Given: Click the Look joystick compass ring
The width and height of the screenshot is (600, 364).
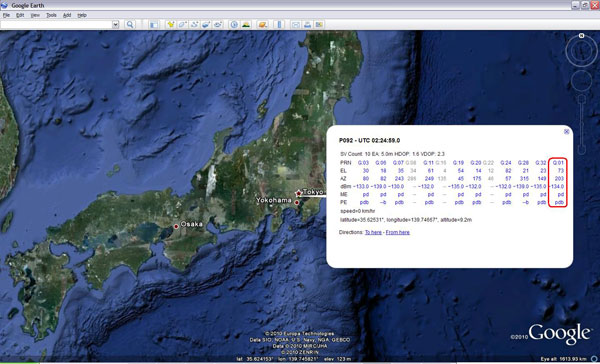Looking at the screenshot, I should click(581, 51).
